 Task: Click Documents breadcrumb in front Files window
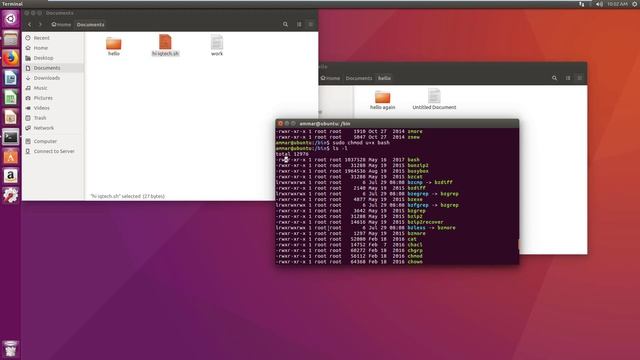click(91, 24)
